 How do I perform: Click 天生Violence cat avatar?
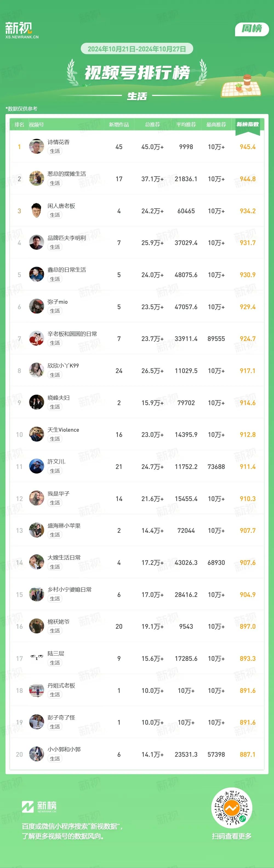(x=36, y=435)
